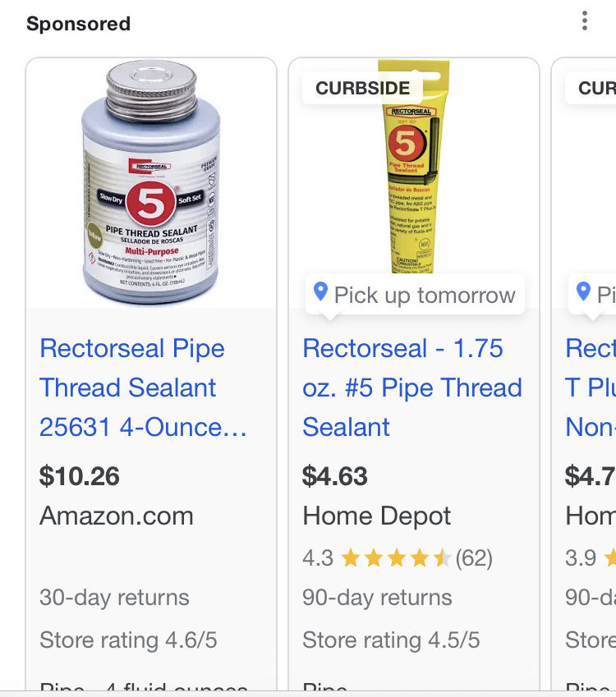616x697 pixels.
Task: Click Store rating 4.5/5 for Home Depot
Action: (x=391, y=640)
